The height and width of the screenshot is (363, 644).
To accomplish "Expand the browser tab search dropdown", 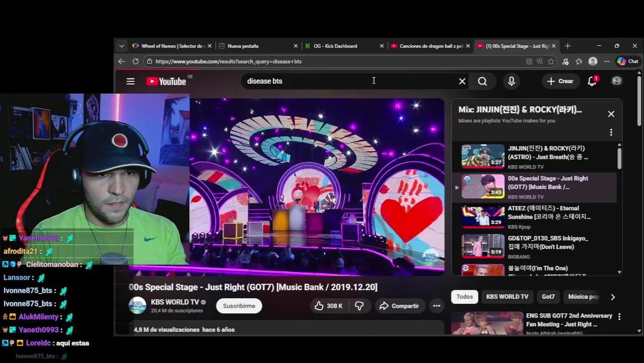I will click(121, 46).
